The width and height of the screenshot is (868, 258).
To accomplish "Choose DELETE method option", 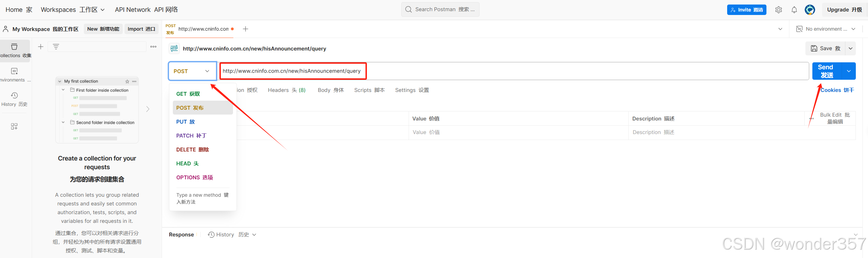I will click(x=203, y=150).
